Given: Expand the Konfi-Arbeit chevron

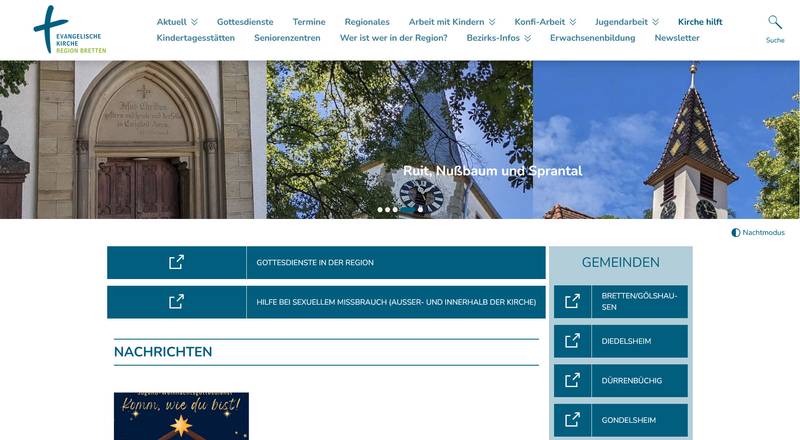Looking at the screenshot, I should (x=573, y=22).
